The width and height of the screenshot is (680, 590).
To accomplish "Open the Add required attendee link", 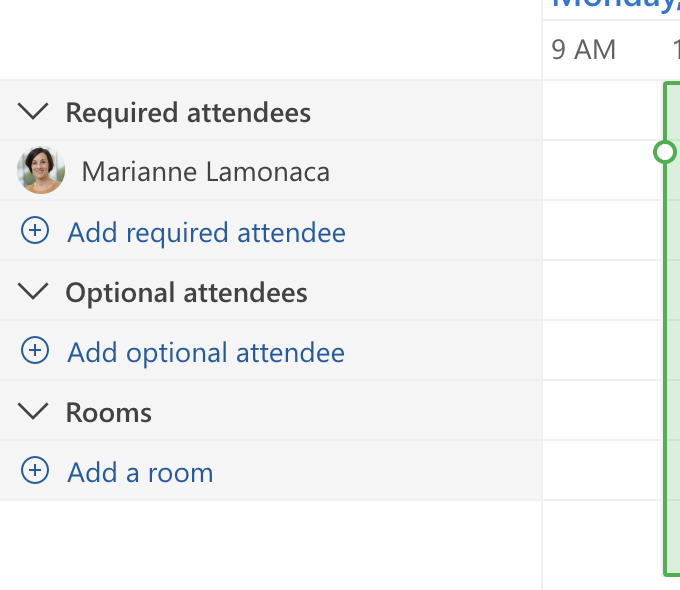I will coord(206,233).
